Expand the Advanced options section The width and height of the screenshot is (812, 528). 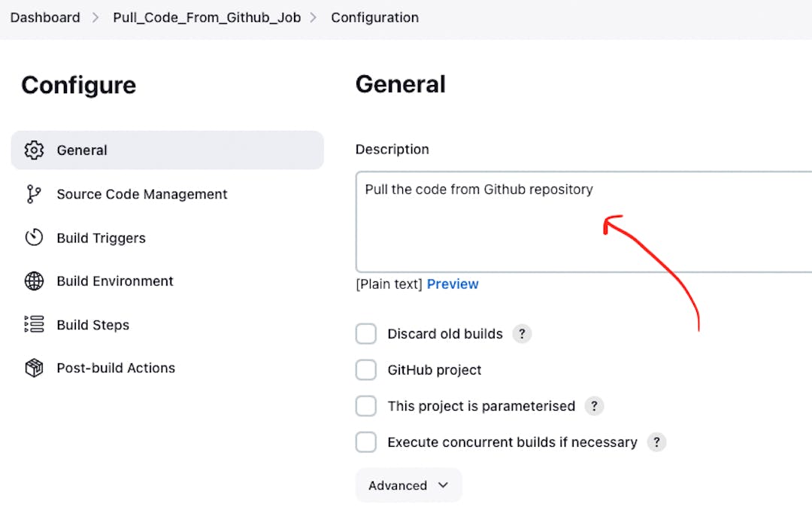point(408,485)
